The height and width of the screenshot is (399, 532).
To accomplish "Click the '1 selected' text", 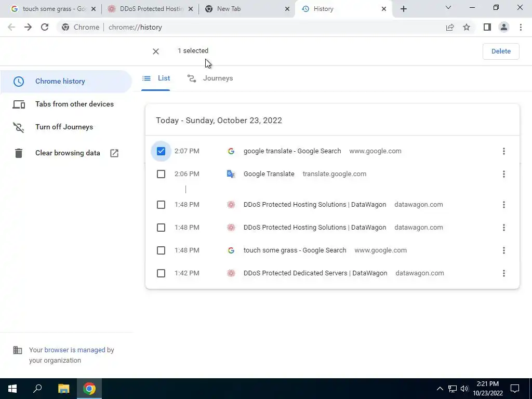I will point(193,51).
